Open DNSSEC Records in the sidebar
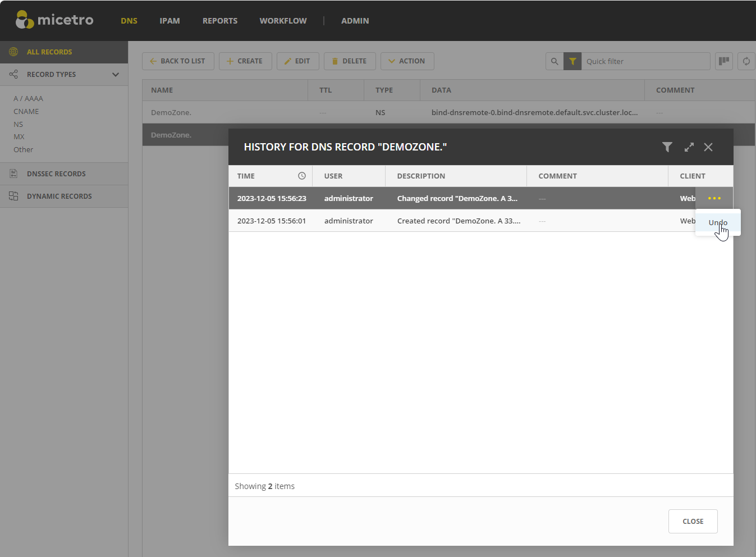This screenshot has width=756, height=557. pyautogui.click(x=56, y=174)
